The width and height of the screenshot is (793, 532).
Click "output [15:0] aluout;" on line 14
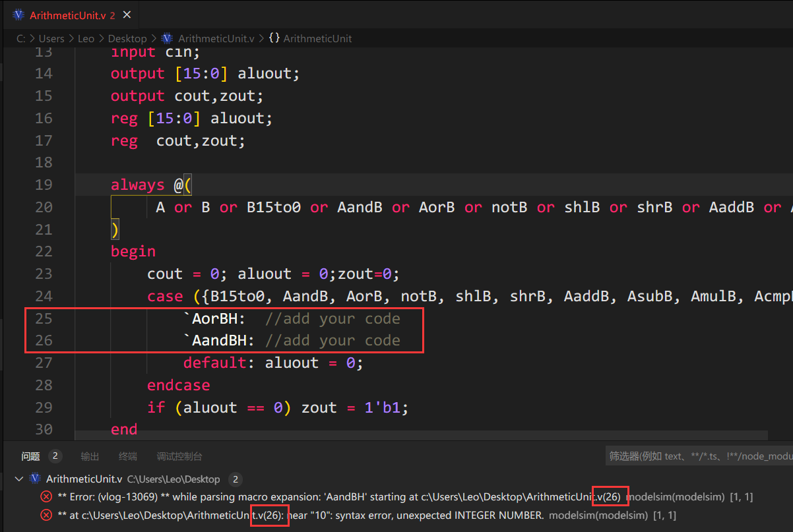click(x=205, y=74)
